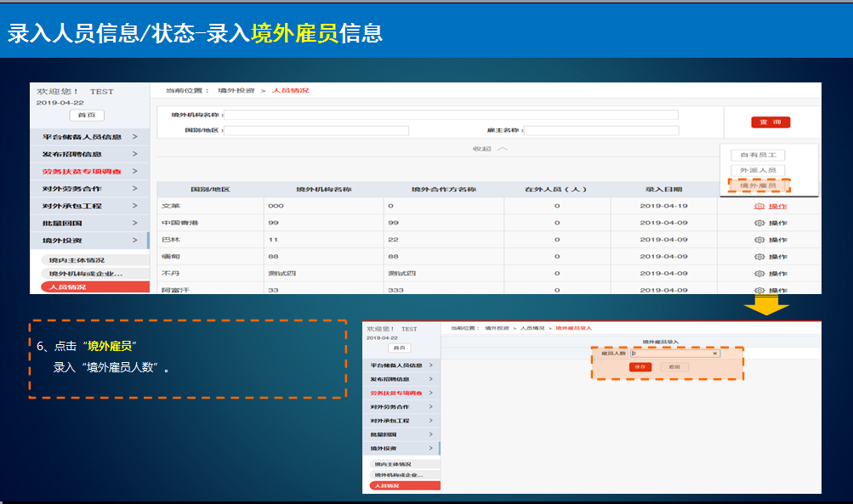The height and width of the screenshot is (504, 853).
Task: Expand 批量回国 in top screenshot sidebar
Action: tap(134, 223)
